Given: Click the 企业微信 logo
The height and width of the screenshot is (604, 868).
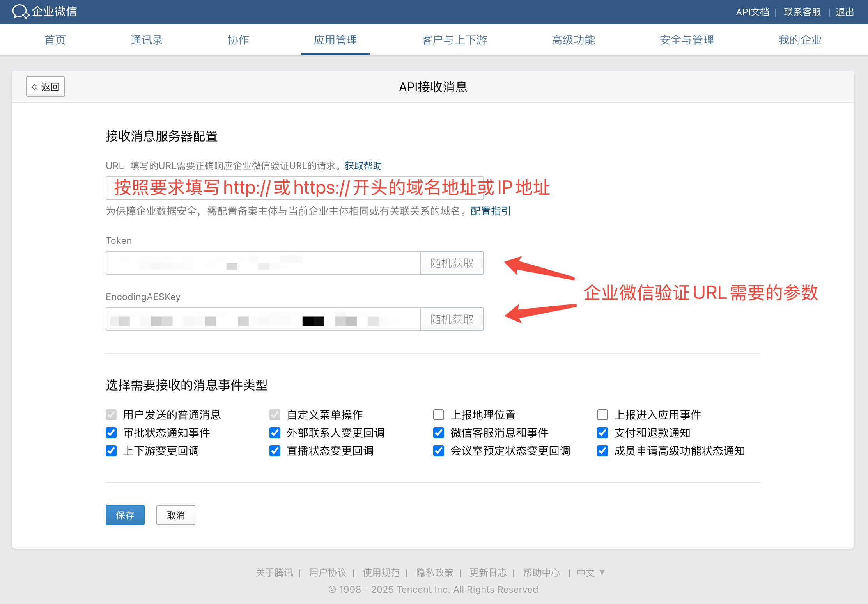Looking at the screenshot, I should point(44,12).
